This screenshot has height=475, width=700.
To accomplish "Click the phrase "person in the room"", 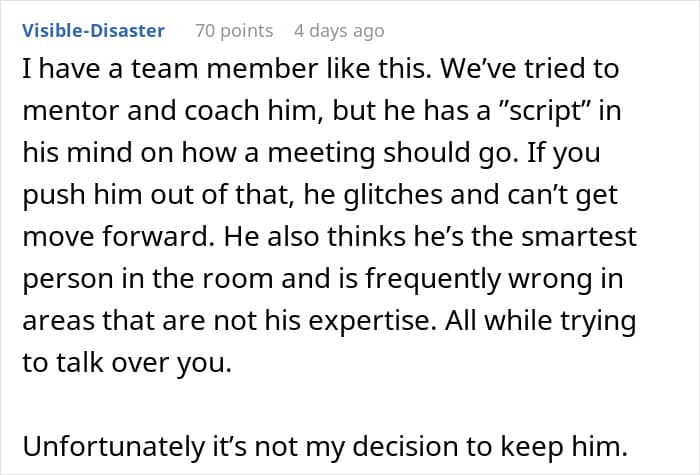I will tap(148, 279).
